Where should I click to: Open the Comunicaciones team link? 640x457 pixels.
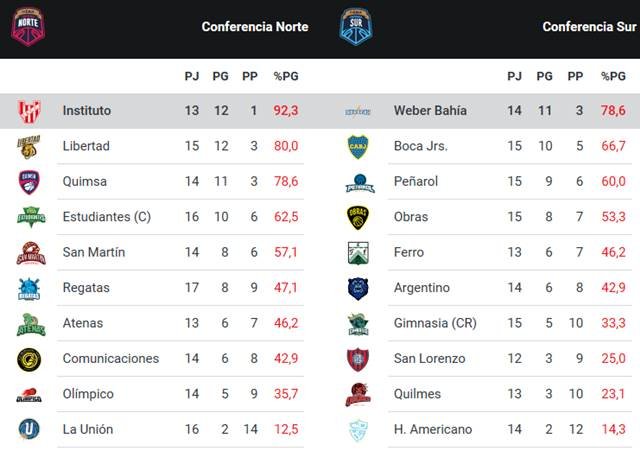click(110, 359)
